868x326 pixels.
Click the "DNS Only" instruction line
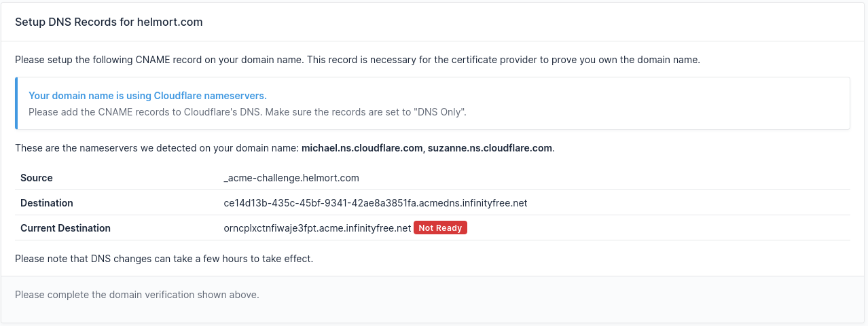247,112
